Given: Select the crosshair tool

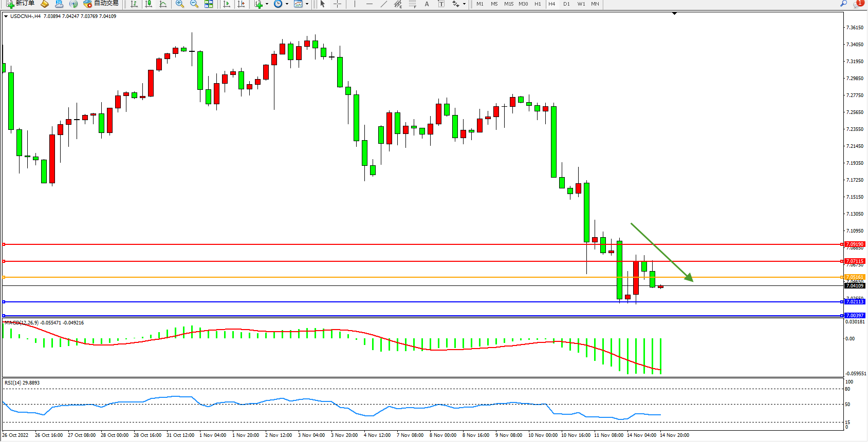Looking at the screenshot, I should pos(337,4).
